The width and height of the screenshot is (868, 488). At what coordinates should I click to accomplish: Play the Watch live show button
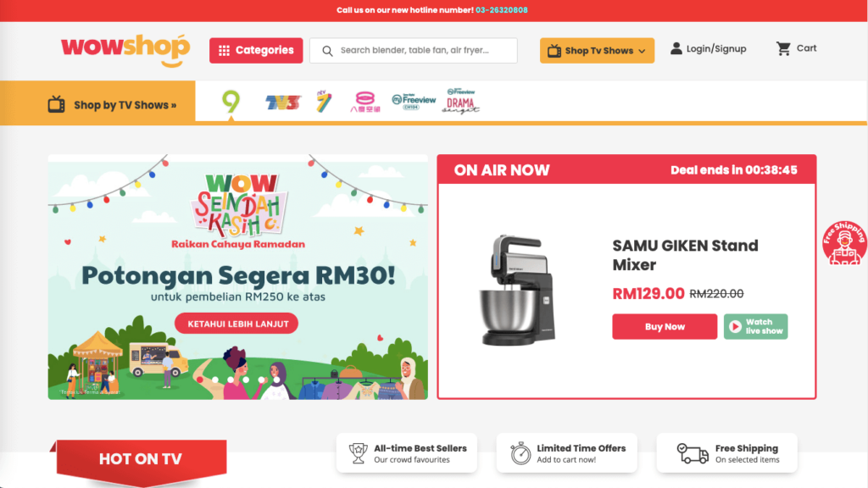(755, 326)
